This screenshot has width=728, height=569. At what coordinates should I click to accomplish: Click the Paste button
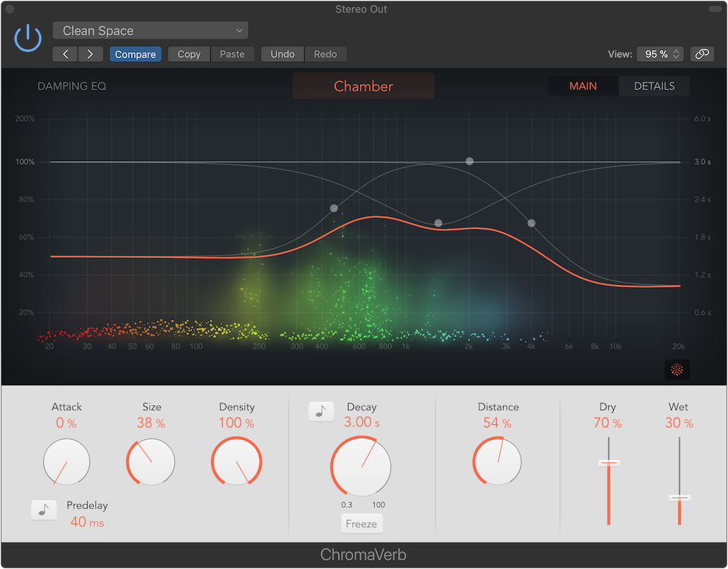pos(232,54)
